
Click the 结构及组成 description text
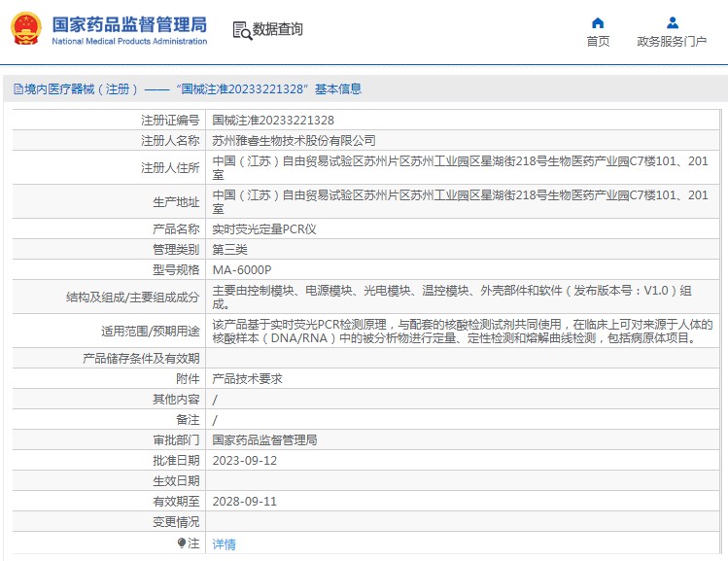452,298
